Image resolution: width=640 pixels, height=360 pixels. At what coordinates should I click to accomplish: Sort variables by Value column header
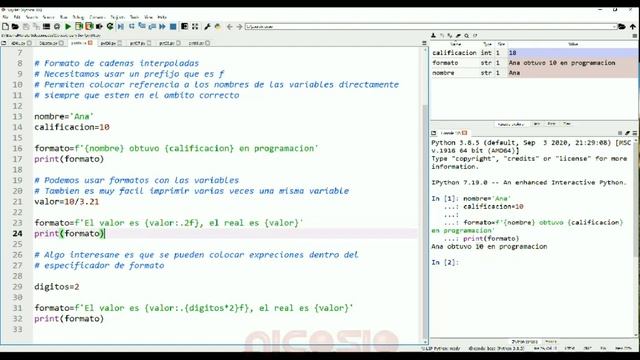click(x=573, y=44)
